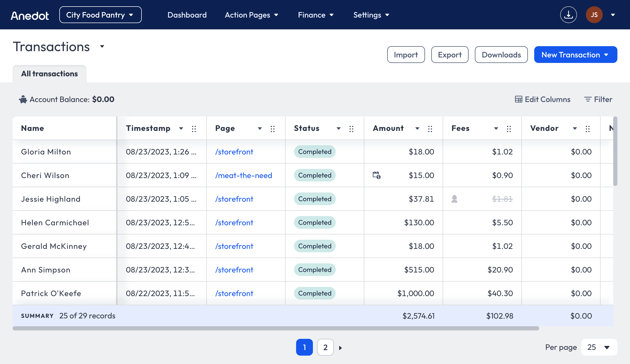Click the Export button

450,55
